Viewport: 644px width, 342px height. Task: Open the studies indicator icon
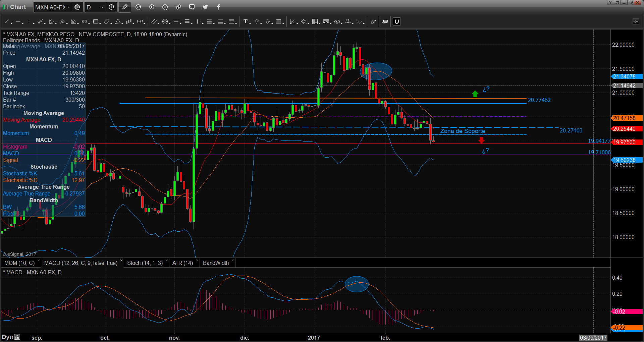pyautogui.click(x=138, y=7)
